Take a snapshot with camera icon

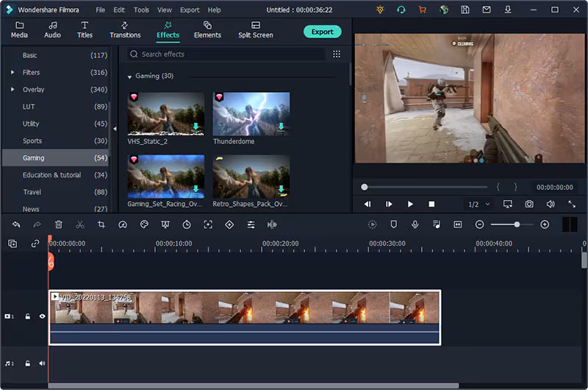tap(529, 204)
